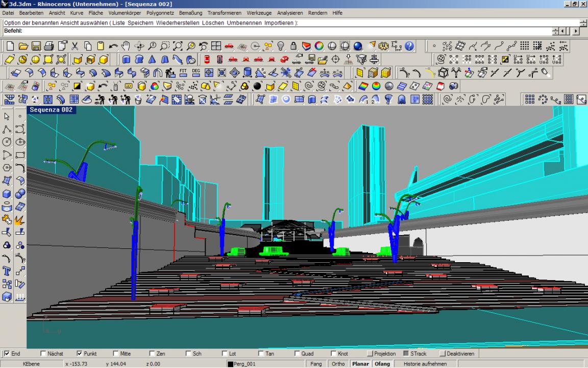Open options with the gear icon

(x=383, y=46)
